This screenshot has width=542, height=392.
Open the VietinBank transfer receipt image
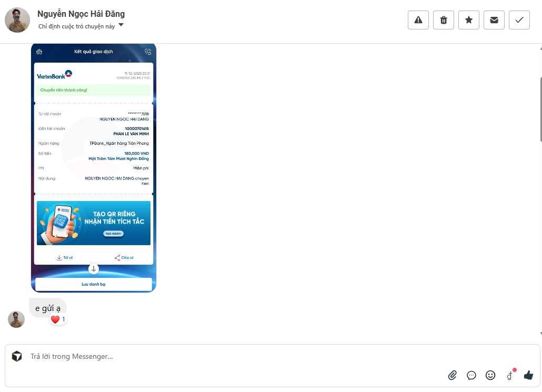click(x=94, y=168)
